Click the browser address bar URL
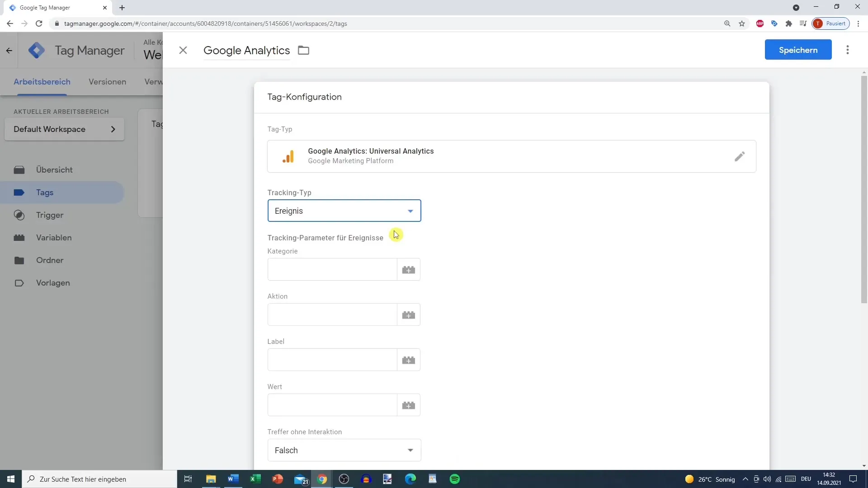Viewport: 868px width, 488px height. pos(206,23)
